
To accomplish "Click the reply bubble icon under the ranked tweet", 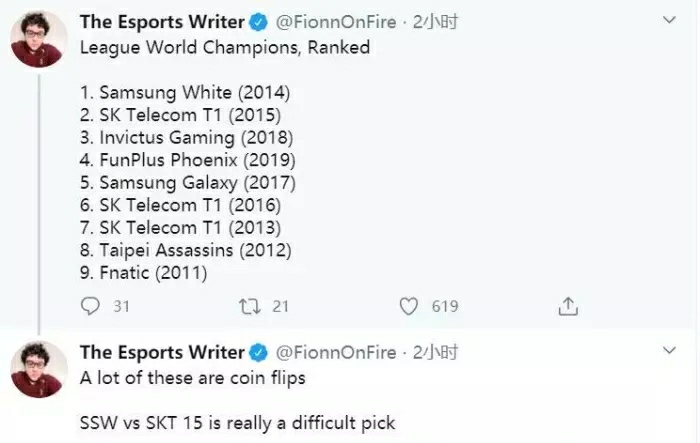I will click(90, 306).
